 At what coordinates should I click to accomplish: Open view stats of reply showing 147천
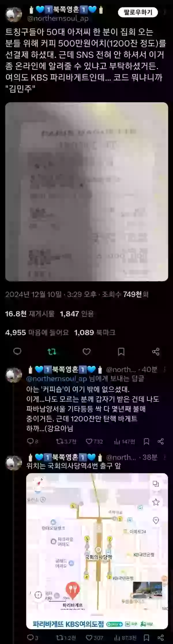(x=124, y=441)
